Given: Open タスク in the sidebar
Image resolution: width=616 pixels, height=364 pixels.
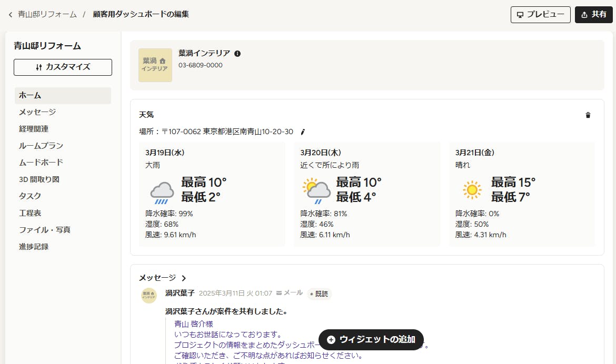Looking at the screenshot, I should click(30, 196).
